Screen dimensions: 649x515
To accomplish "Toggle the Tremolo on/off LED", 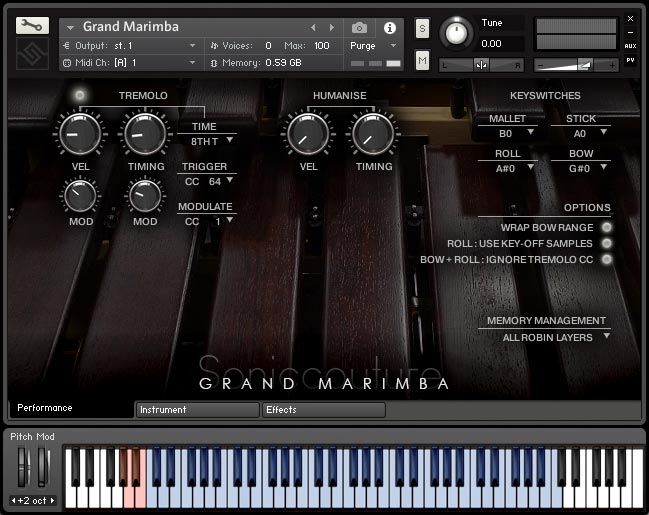I will click(79, 95).
